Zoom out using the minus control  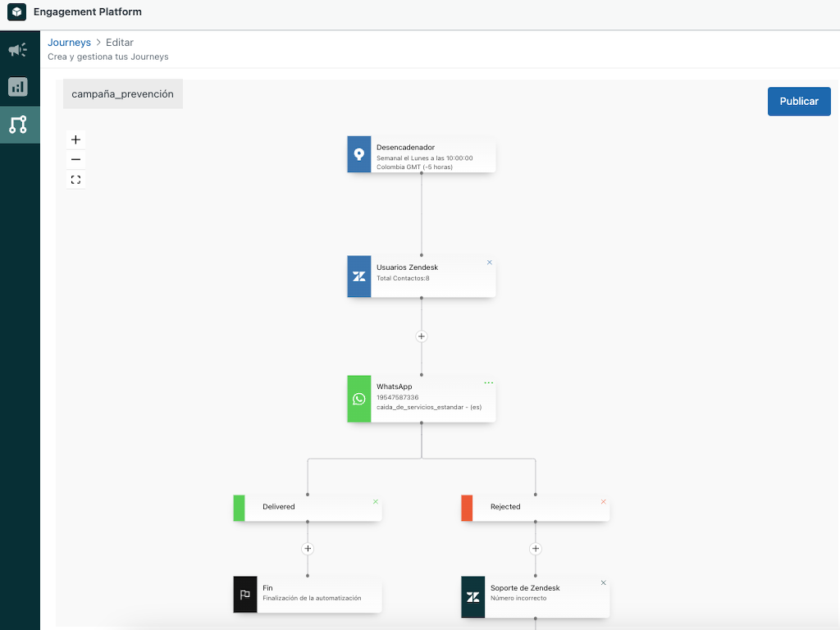[x=75, y=159]
